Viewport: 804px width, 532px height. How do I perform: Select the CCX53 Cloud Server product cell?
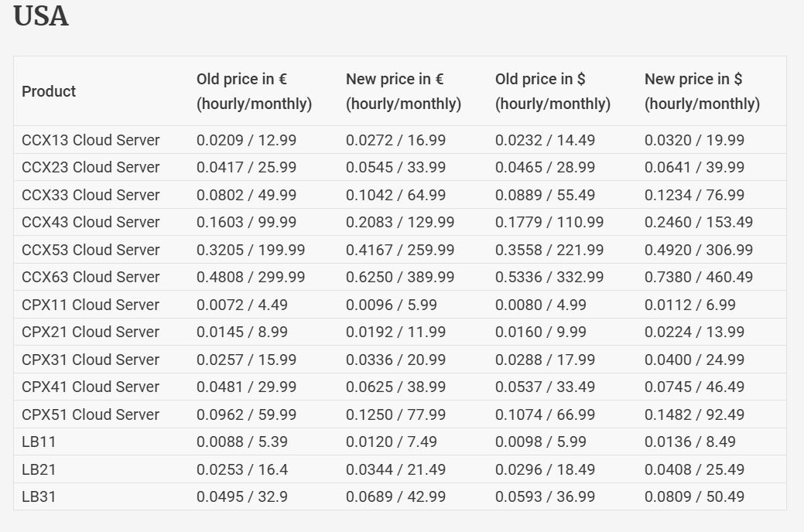91,250
